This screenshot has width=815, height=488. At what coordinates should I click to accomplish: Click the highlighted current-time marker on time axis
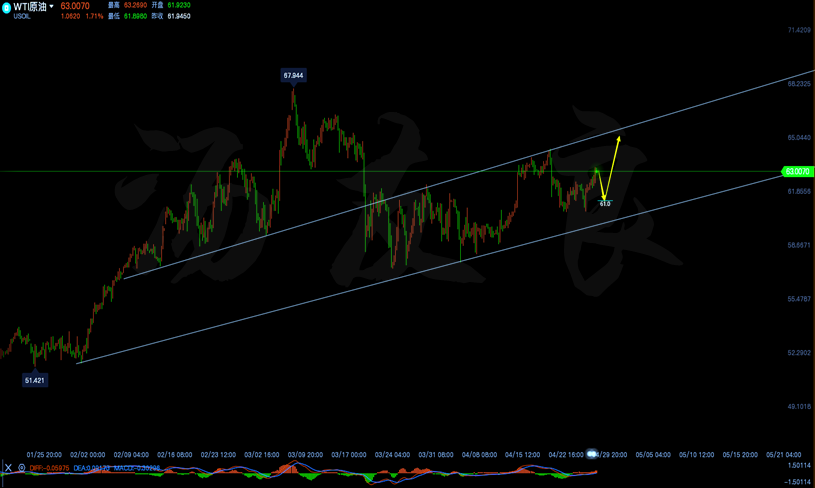(591, 454)
